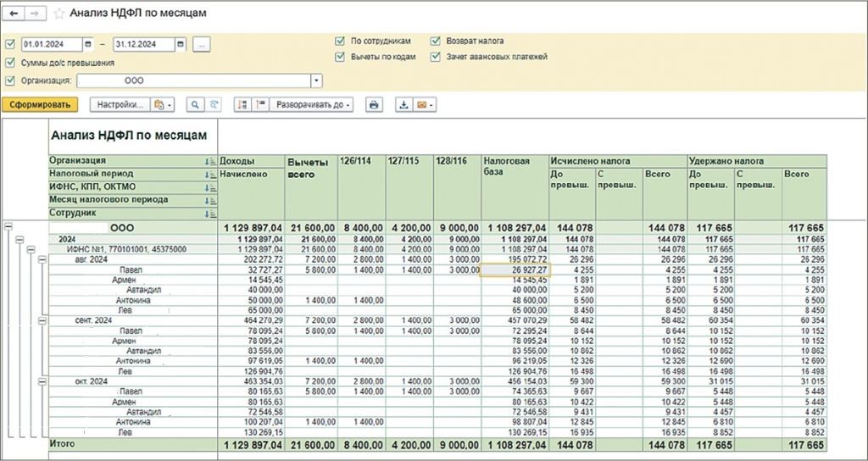Collapse the сент. 2024 group
Screen dimensions: 868x461
(x=42, y=320)
